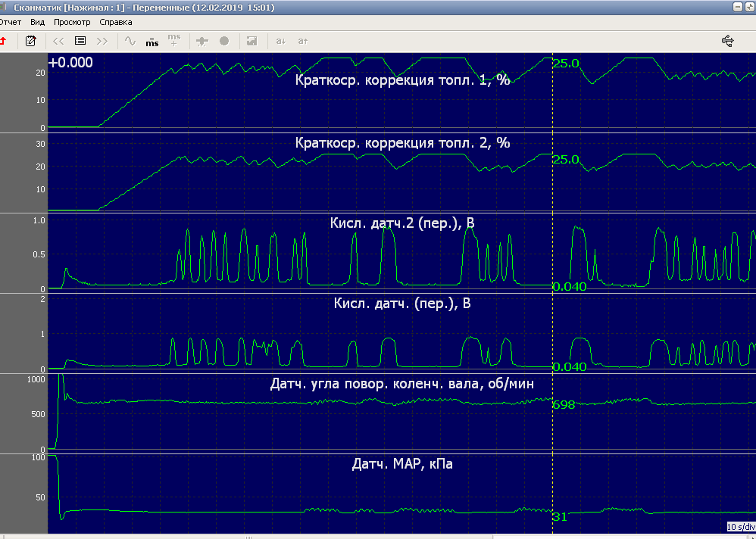Click the ms plus toolbar icon
756x539 pixels.
coord(174,40)
